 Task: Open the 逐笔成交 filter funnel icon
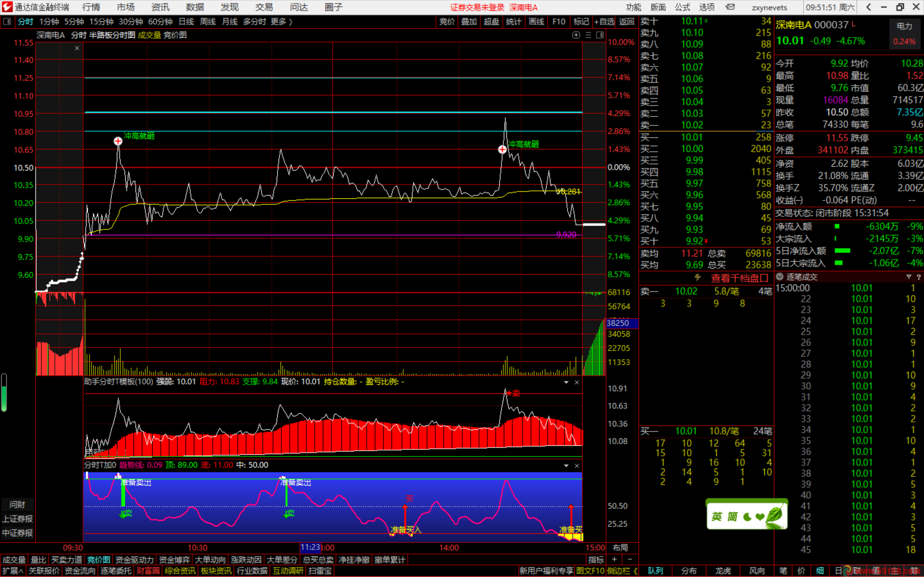tap(909, 277)
